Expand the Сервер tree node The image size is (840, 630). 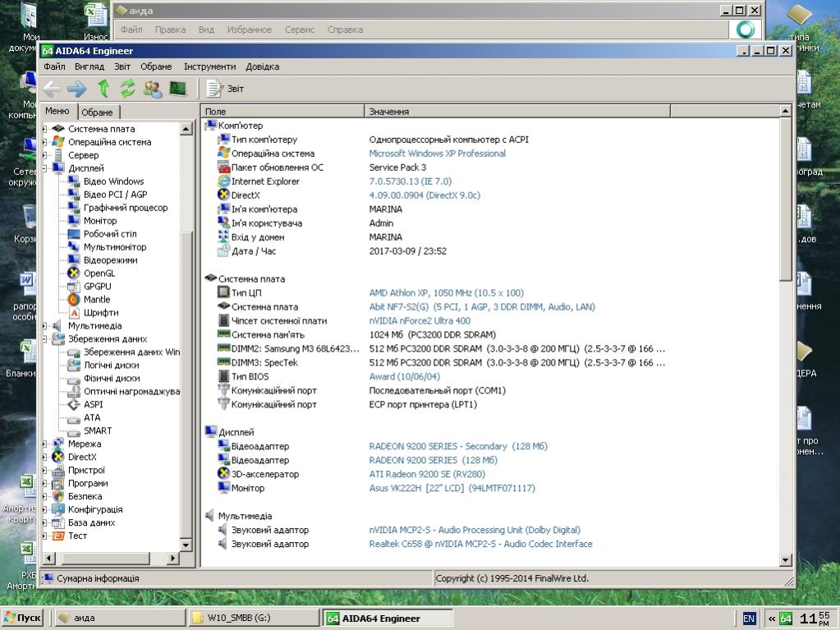pyautogui.click(x=44, y=154)
